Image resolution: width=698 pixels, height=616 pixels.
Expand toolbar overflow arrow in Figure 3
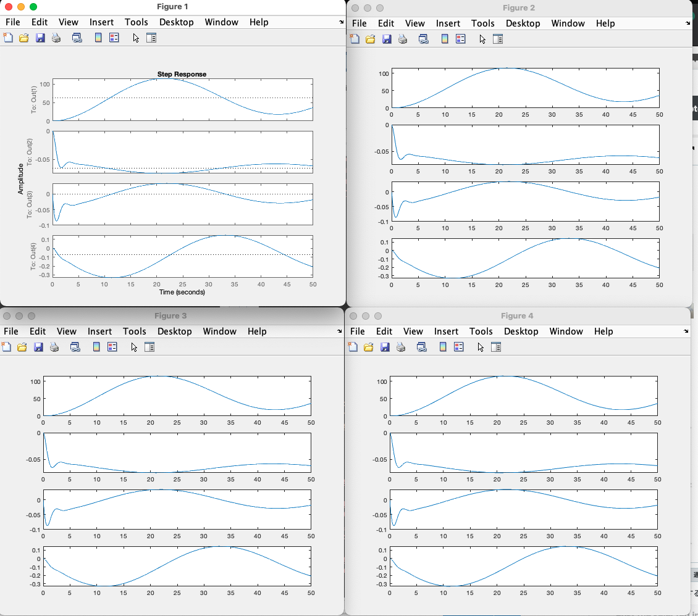point(339,331)
